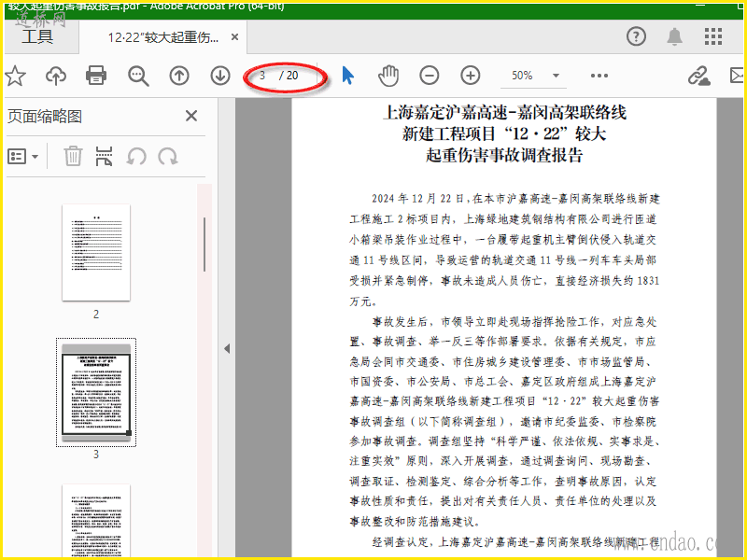This screenshot has width=747, height=560.
Task: Close the 页面缩略图 thumbnails panel
Action: click(x=191, y=116)
